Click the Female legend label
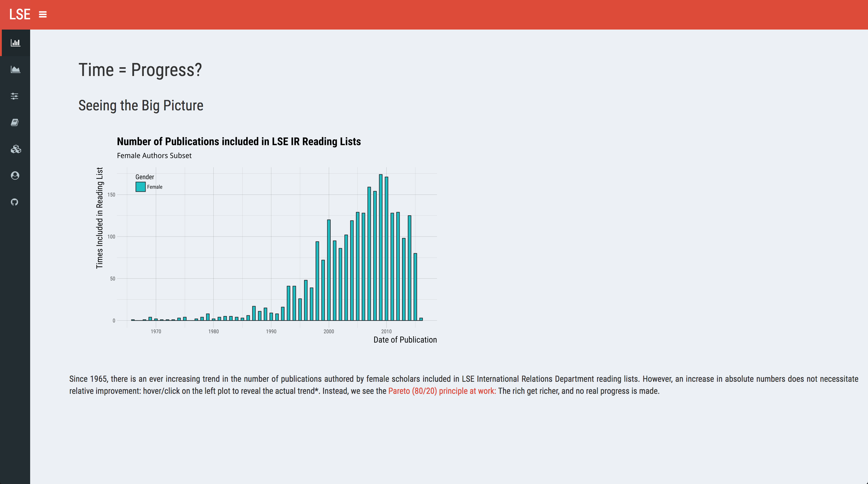The image size is (868, 484). coord(155,187)
